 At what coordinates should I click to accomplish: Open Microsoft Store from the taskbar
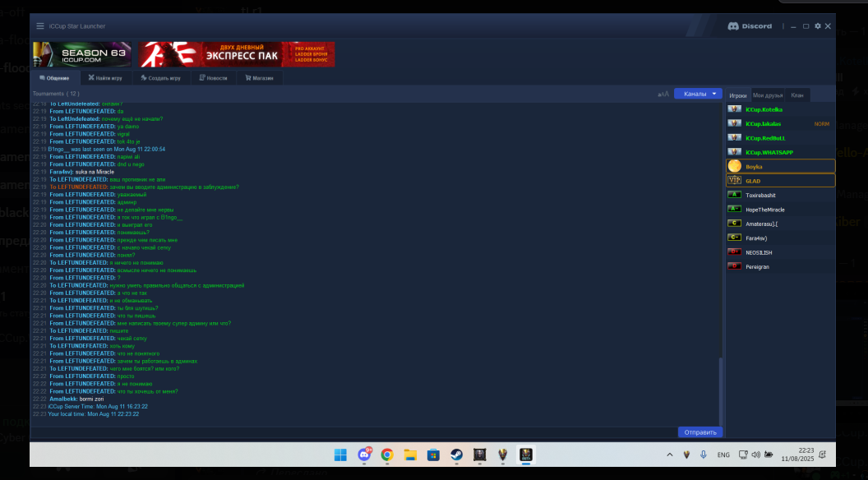click(433, 455)
